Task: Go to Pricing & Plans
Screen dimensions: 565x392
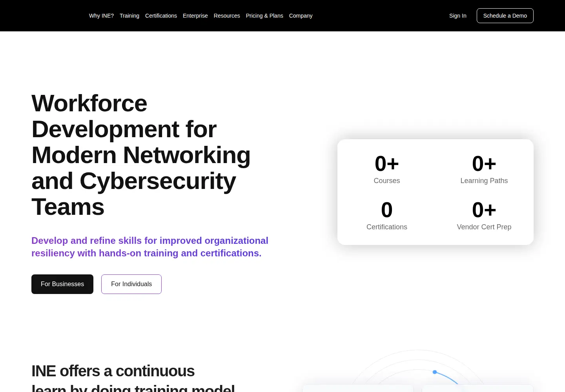Action: (264, 16)
